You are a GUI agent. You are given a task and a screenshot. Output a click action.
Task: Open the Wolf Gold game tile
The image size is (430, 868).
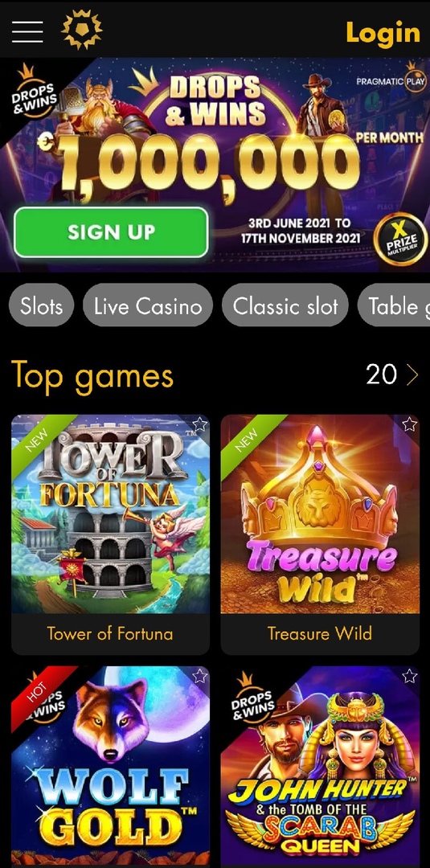[x=110, y=766]
